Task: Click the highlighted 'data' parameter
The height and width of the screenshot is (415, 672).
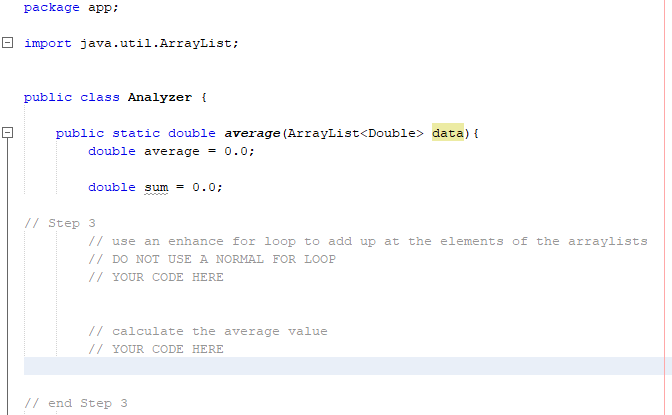Action: click(x=447, y=133)
